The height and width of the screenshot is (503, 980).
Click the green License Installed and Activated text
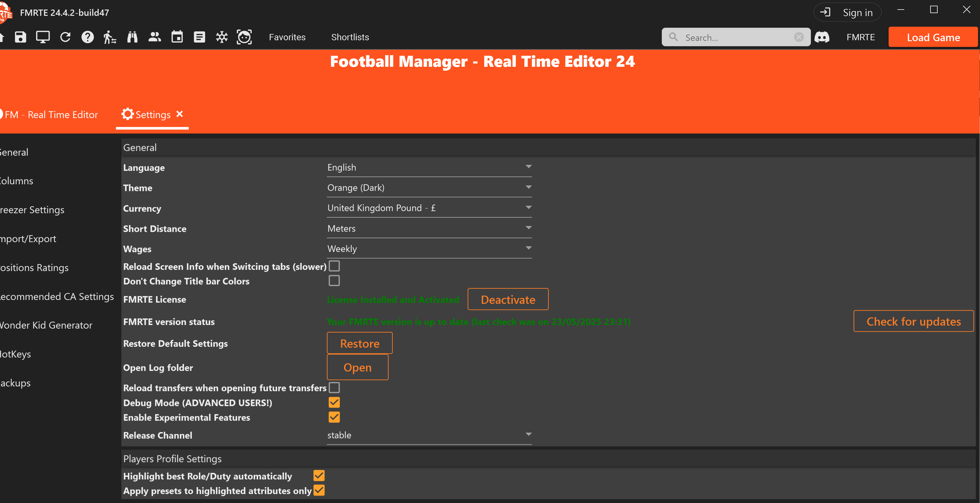[393, 300]
